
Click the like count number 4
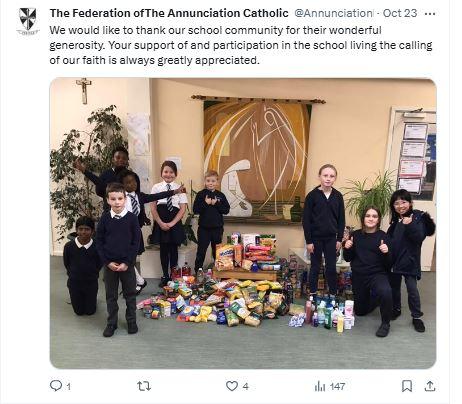click(245, 386)
